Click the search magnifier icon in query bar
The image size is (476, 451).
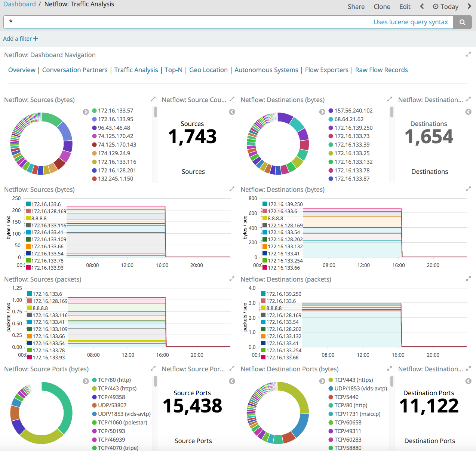coord(462,22)
